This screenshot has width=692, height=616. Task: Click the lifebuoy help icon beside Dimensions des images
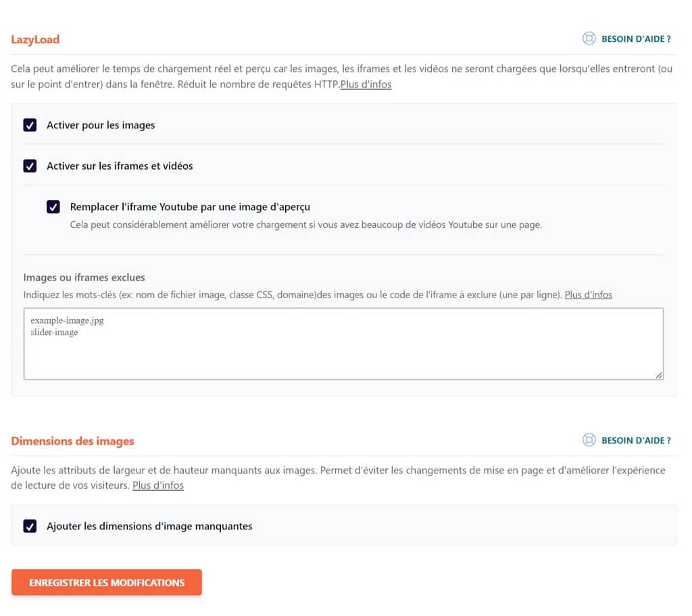589,440
